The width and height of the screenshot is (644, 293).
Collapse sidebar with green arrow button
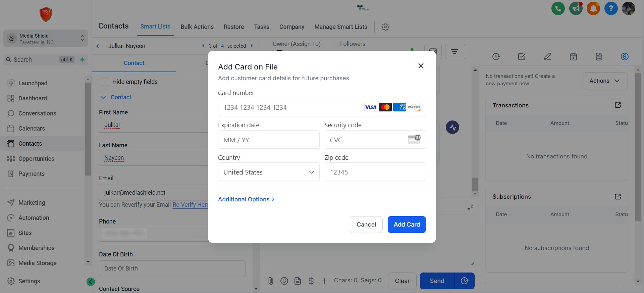[x=91, y=282]
